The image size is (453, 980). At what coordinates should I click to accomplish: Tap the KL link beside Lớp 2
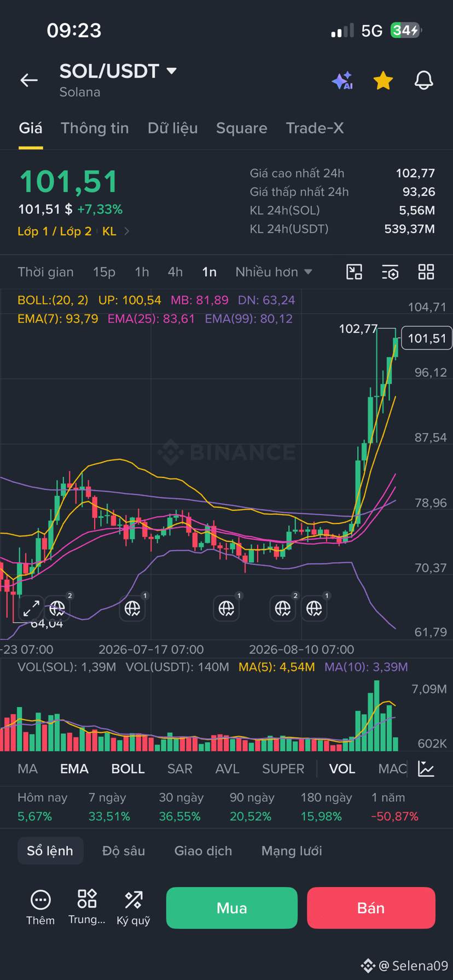coord(109,231)
